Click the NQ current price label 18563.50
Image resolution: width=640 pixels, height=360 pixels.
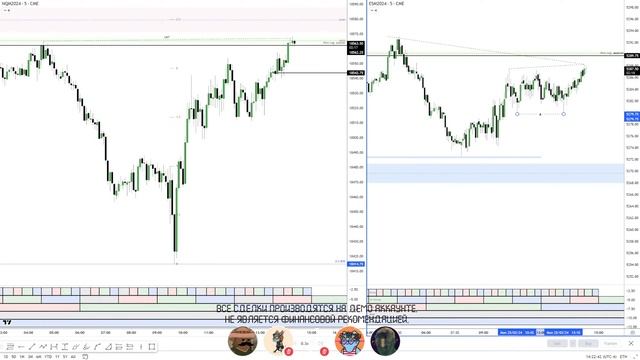[x=356, y=43]
